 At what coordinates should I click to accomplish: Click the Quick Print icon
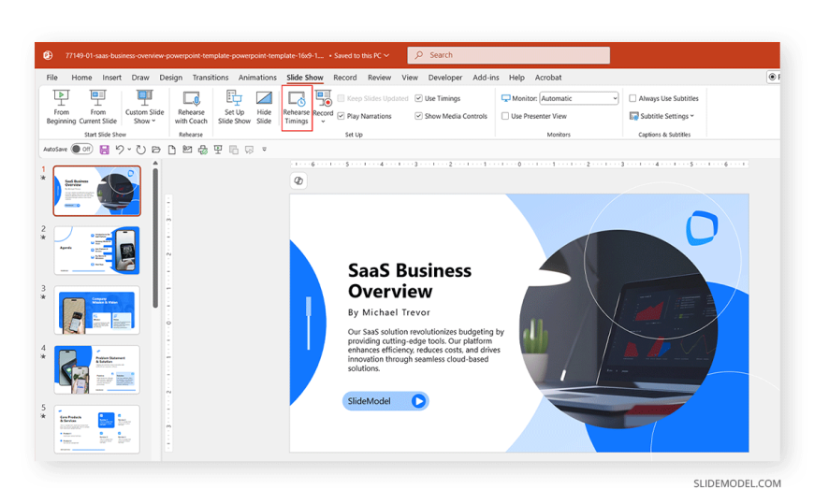(203, 150)
